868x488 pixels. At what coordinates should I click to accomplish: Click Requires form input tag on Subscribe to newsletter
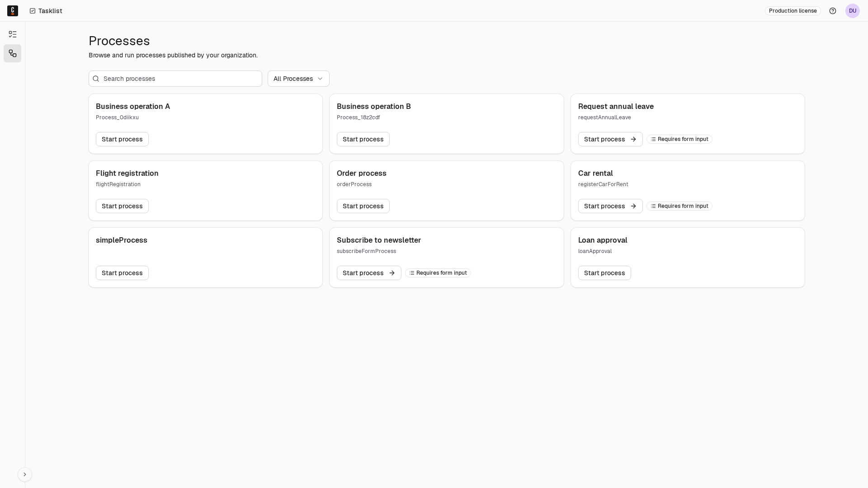pyautogui.click(x=438, y=273)
